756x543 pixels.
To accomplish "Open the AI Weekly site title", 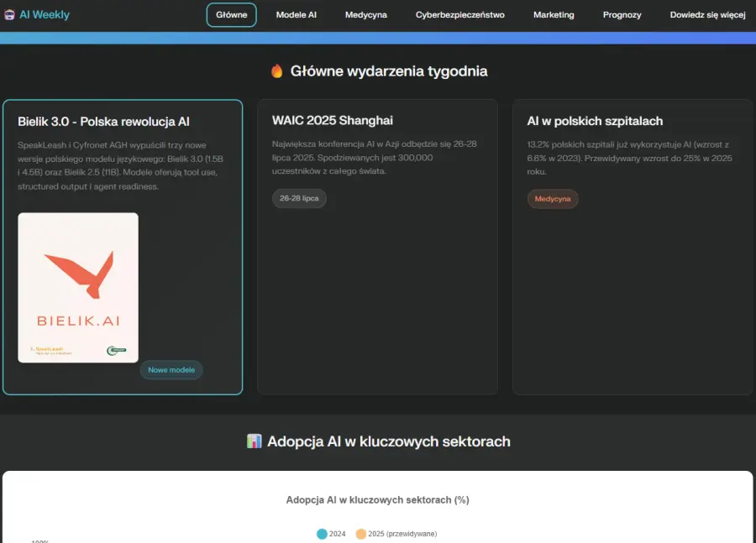I will [x=45, y=14].
